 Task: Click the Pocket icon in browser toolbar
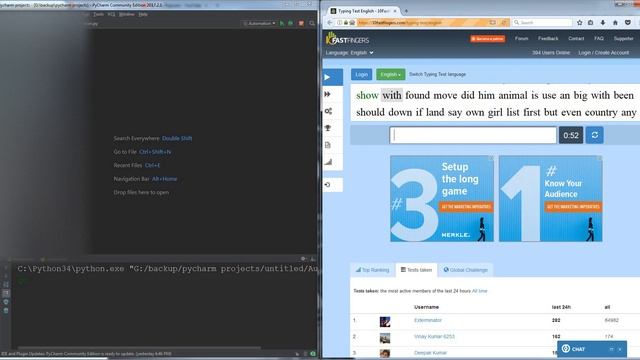point(628,22)
